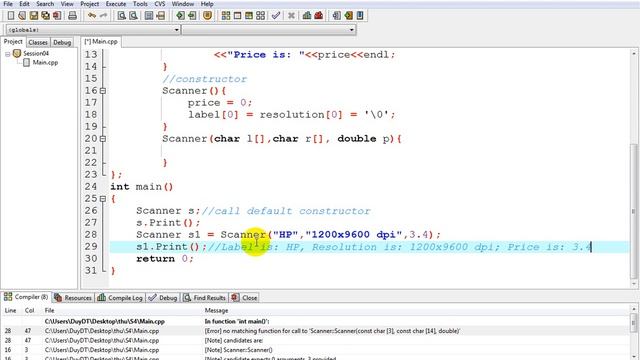The width and height of the screenshot is (640, 360).
Task: Click the red Delete profiling information icon
Action: click(x=318, y=16)
